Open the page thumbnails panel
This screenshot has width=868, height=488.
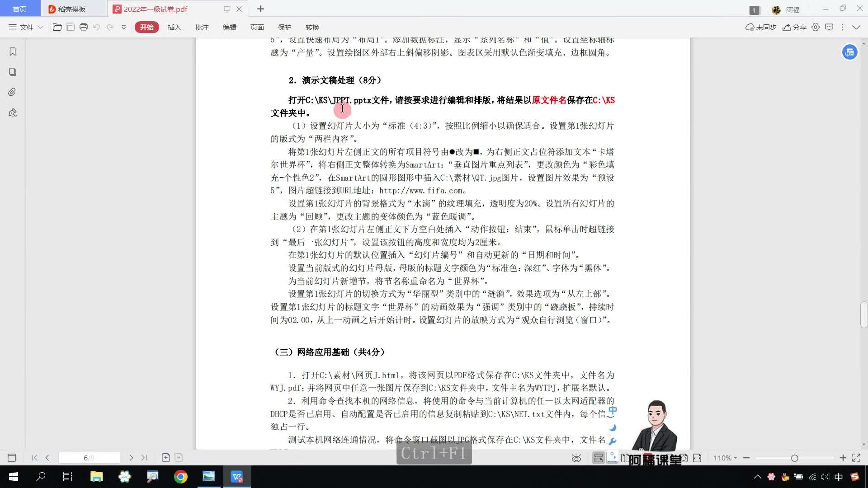tap(13, 72)
